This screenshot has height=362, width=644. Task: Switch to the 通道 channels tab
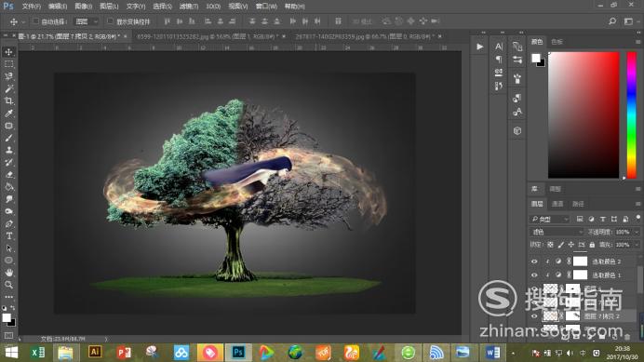click(557, 204)
